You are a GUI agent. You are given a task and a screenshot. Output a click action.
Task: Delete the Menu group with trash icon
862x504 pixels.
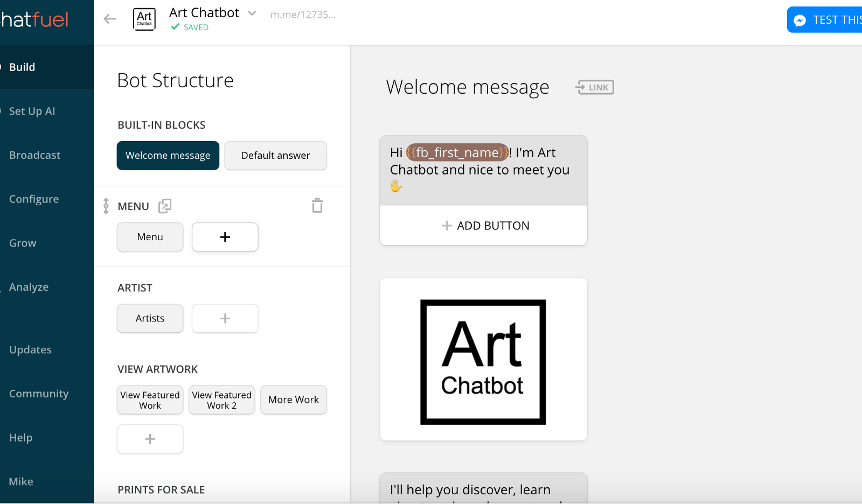(317, 206)
